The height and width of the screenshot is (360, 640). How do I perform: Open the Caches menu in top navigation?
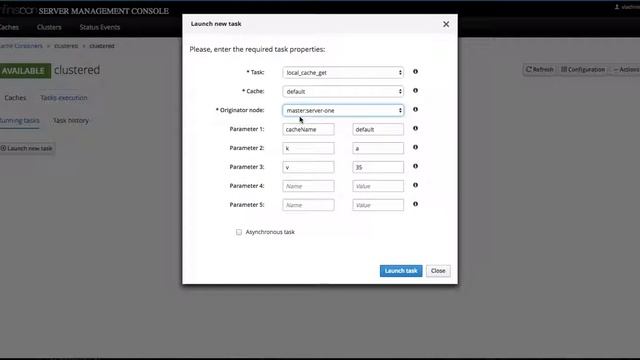click(9, 27)
